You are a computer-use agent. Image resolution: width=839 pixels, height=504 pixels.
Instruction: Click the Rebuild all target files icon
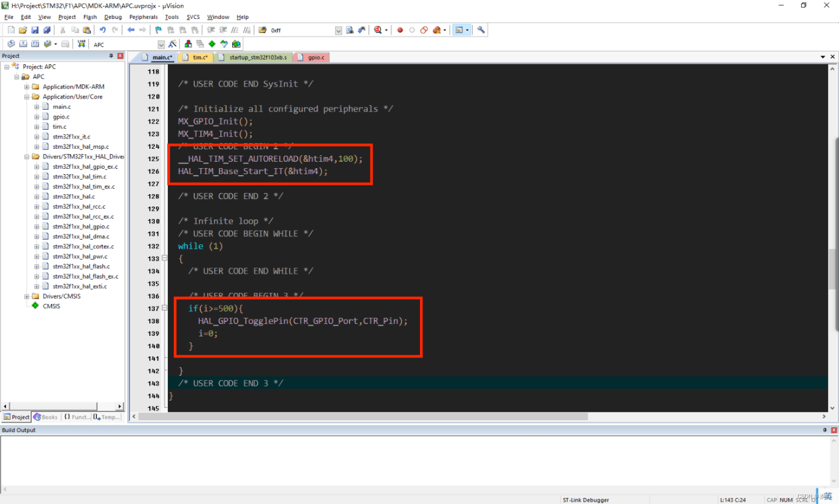coord(35,44)
